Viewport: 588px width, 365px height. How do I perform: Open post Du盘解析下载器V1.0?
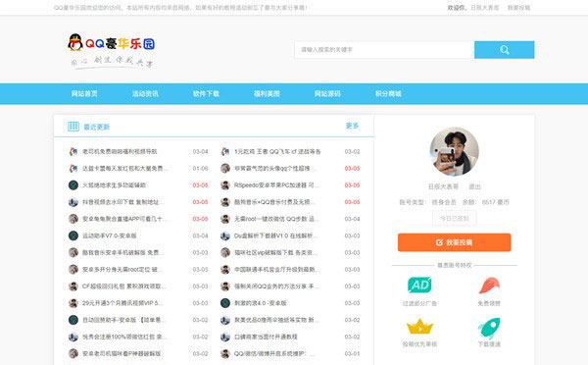276,235
